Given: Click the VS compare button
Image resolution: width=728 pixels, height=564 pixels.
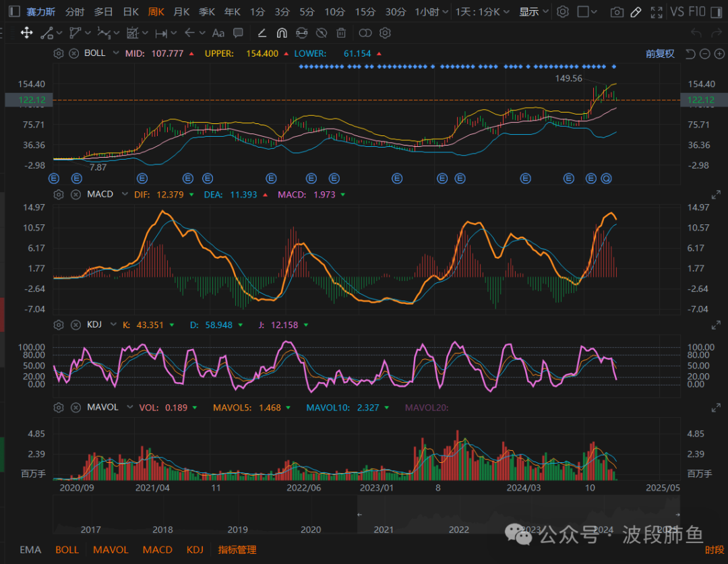Looking at the screenshot, I should tap(677, 11).
